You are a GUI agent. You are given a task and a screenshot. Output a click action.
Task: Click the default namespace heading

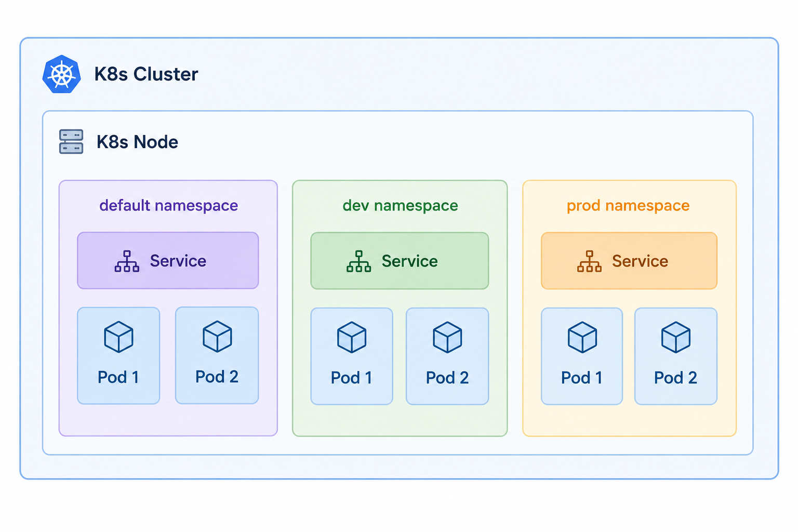click(x=169, y=206)
